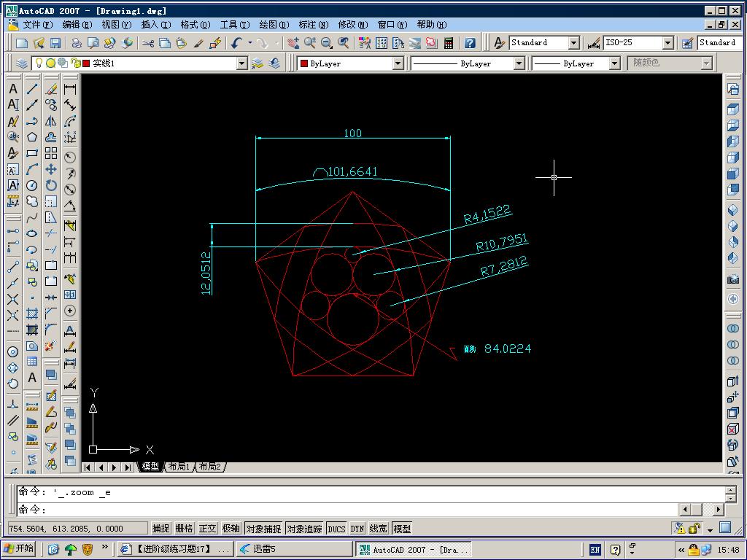
Task: Toggle 极轴 polar tracking
Action: point(231,529)
